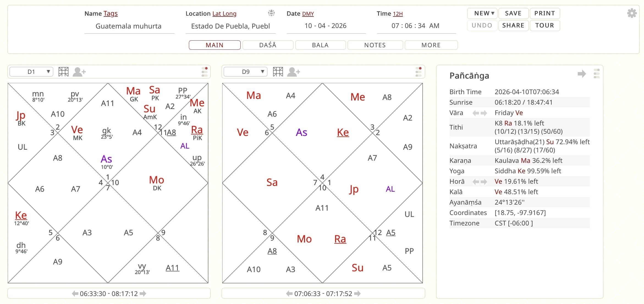Click the Vāra next day arrow

484,113
